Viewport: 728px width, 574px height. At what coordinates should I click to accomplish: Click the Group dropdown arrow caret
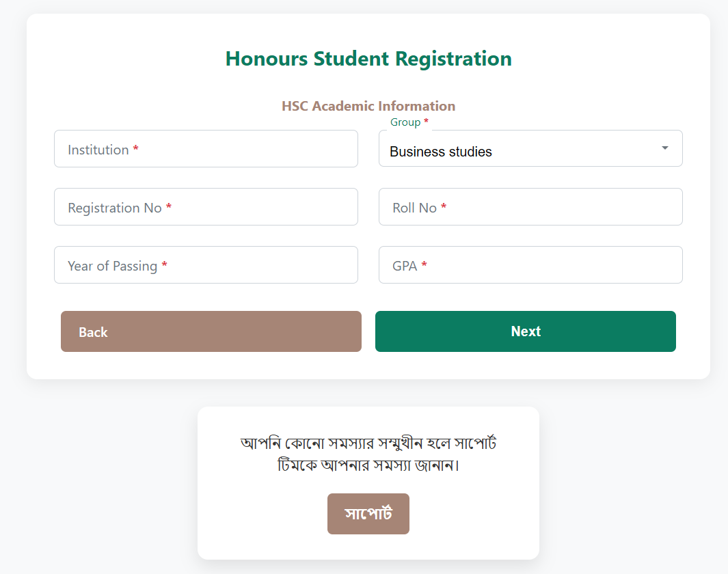664,148
